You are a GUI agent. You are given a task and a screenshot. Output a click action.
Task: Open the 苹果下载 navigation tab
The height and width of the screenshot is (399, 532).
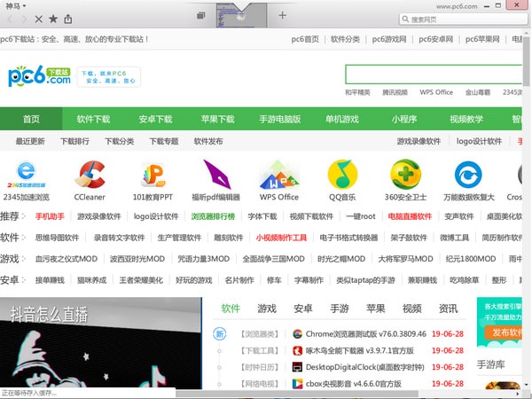[x=217, y=119]
